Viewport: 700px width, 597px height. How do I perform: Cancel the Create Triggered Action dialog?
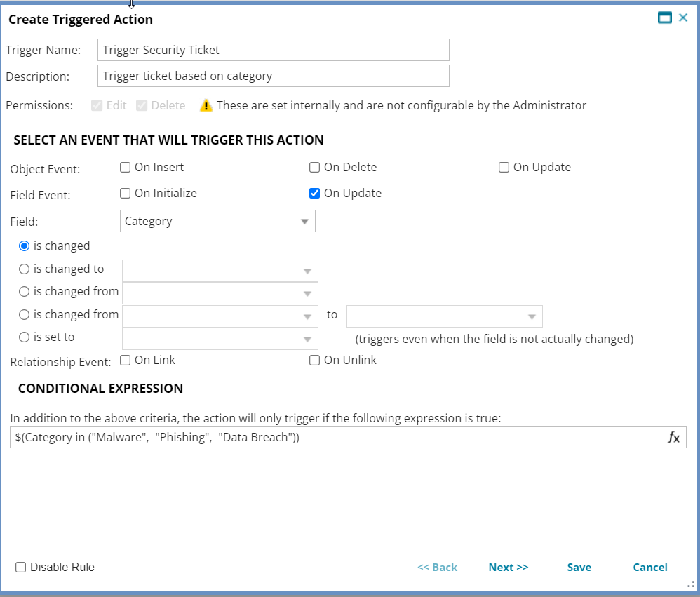[x=649, y=567]
